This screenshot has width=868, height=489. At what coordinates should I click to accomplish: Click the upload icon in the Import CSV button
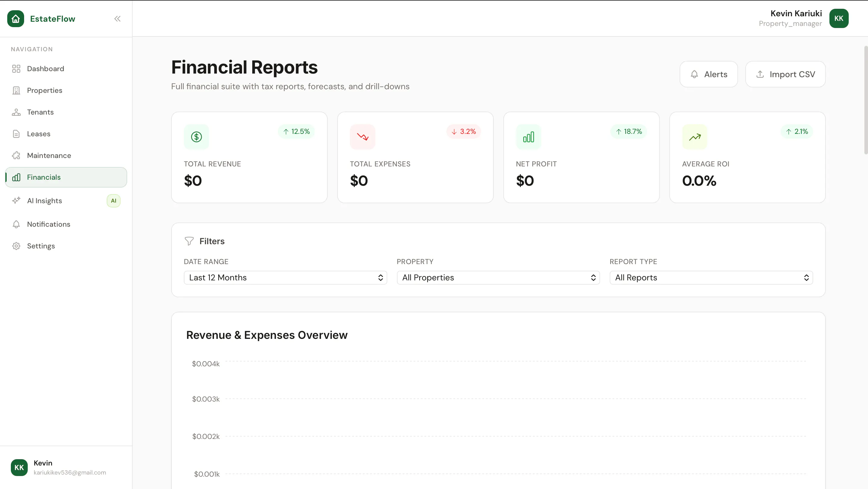760,74
